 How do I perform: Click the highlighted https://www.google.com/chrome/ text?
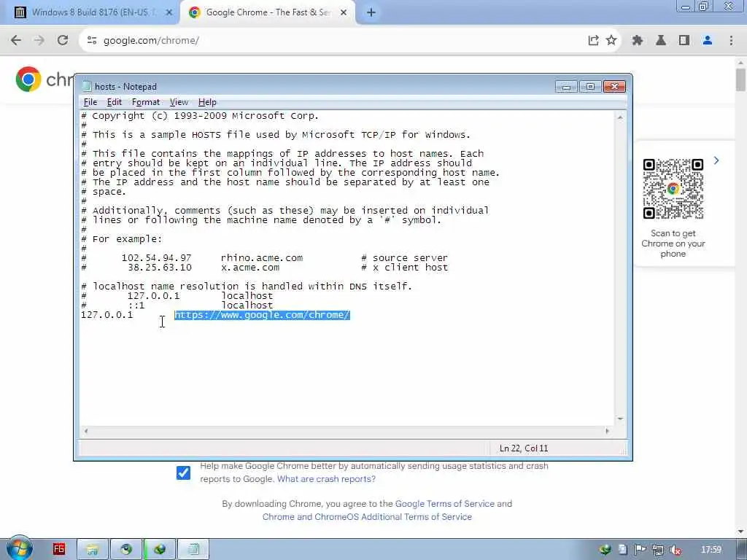[x=262, y=315]
